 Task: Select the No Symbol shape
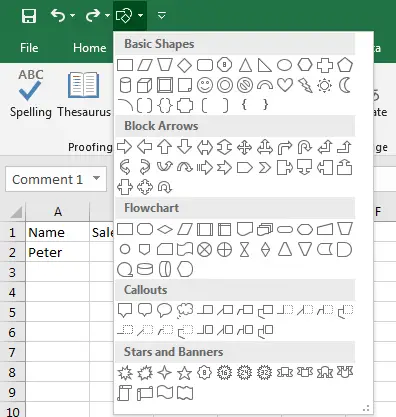pyautogui.click(x=245, y=85)
